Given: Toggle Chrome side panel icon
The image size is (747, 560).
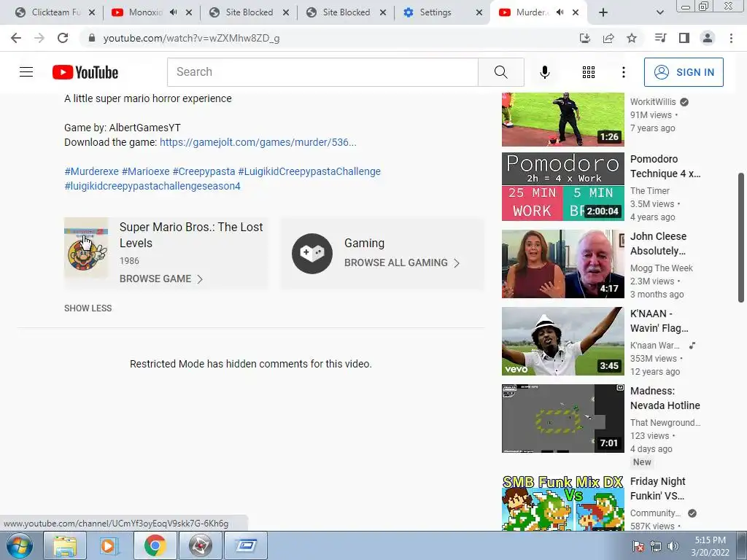Looking at the screenshot, I should coord(684,38).
